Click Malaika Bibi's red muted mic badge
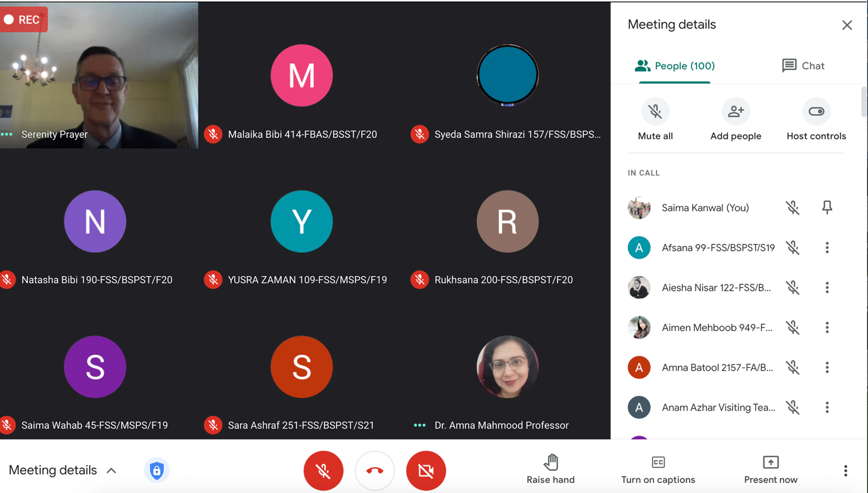This screenshot has height=493, width=868. pyautogui.click(x=213, y=134)
